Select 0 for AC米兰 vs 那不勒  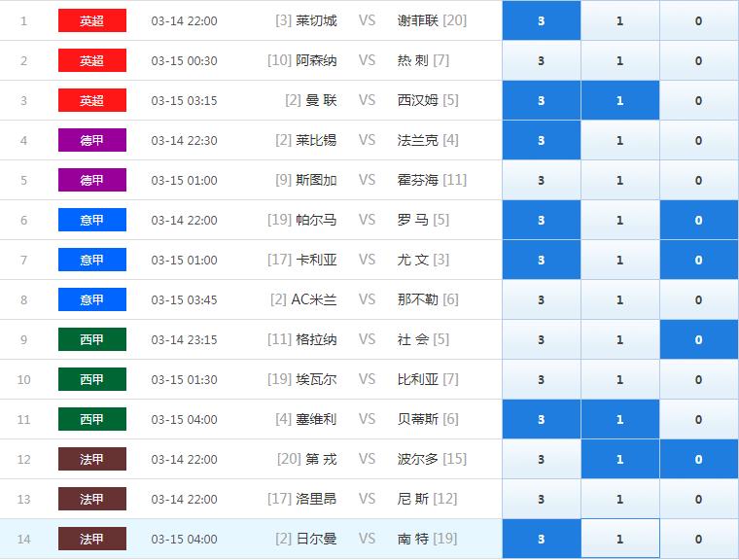698,299
